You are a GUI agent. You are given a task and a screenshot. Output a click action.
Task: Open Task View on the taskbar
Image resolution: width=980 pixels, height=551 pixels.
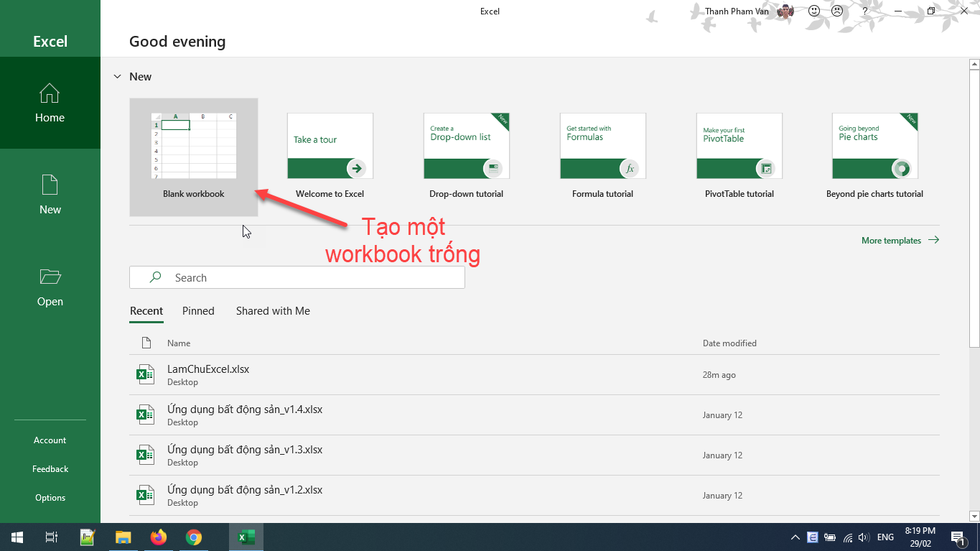point(51,537)
